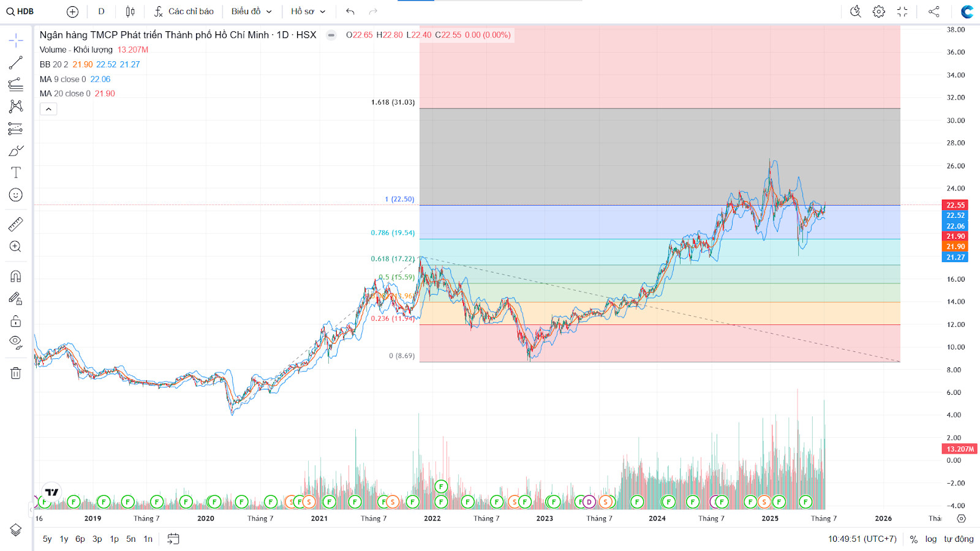Screen dimensions: 980x551
Task: Select the chart patterns tool
Action: [16, 107]
